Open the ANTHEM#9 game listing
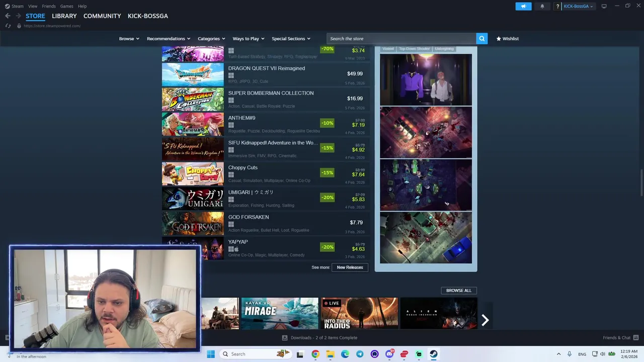The image size is (644, 362). (266, 124)
